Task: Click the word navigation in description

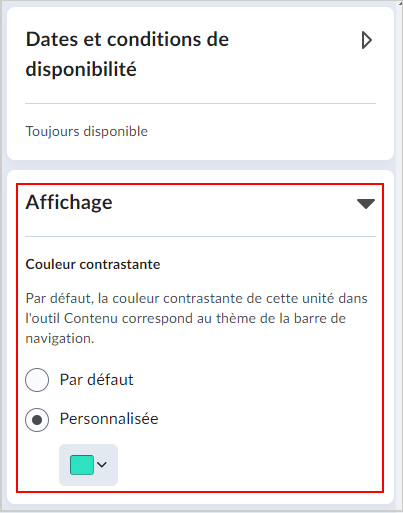Action: click(60, 339)
